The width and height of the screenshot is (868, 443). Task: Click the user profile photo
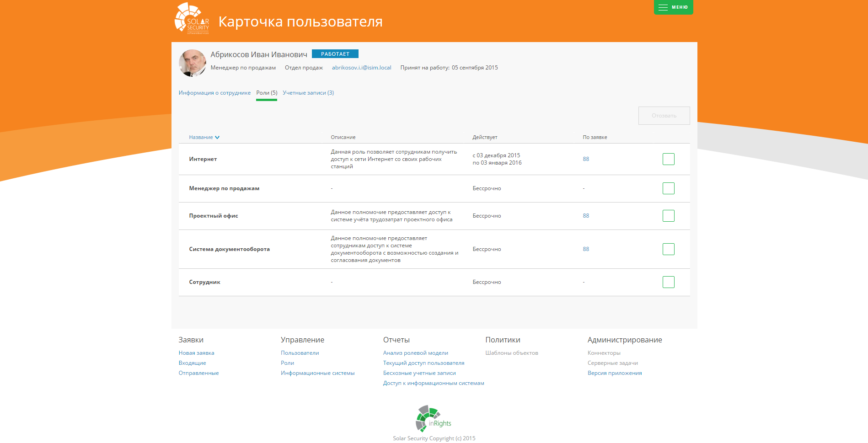(193, 63)
